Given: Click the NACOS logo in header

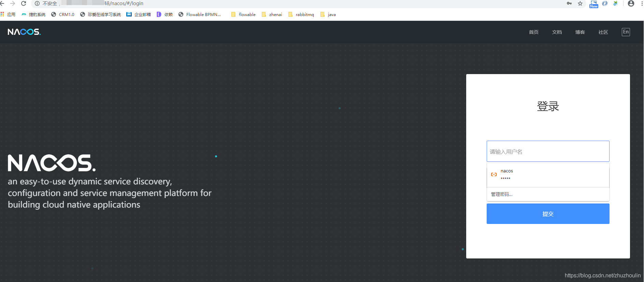Looking at the screenshot, I should [24, 32].
